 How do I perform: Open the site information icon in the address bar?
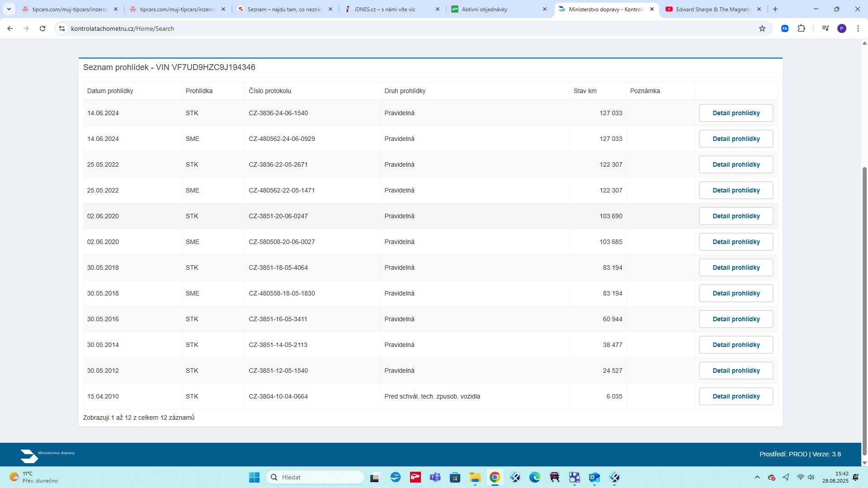(62, 28)
